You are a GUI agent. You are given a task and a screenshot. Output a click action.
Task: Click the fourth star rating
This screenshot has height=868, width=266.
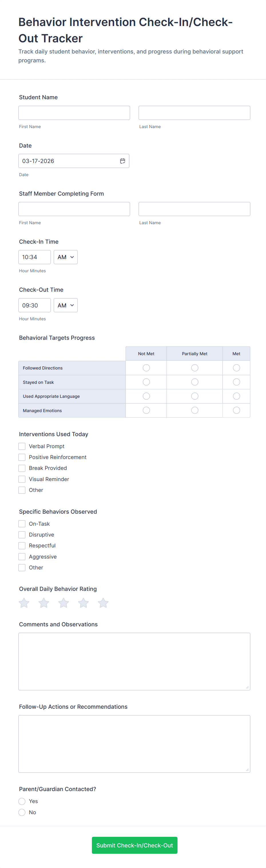pyautogui.click(x=83, y=603)
